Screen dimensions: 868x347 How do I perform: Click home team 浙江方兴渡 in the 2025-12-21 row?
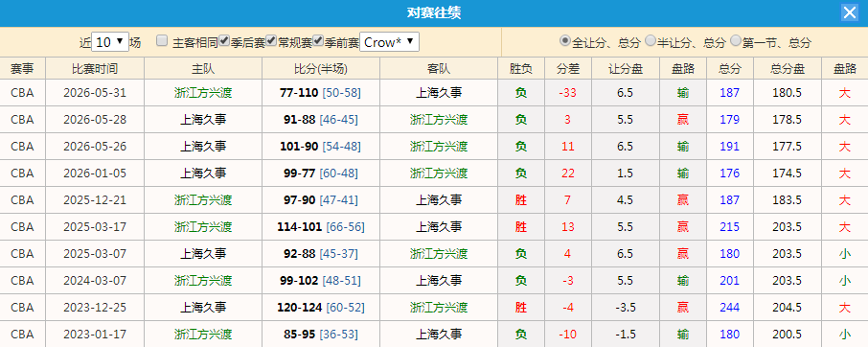click(x=203, y=199)
